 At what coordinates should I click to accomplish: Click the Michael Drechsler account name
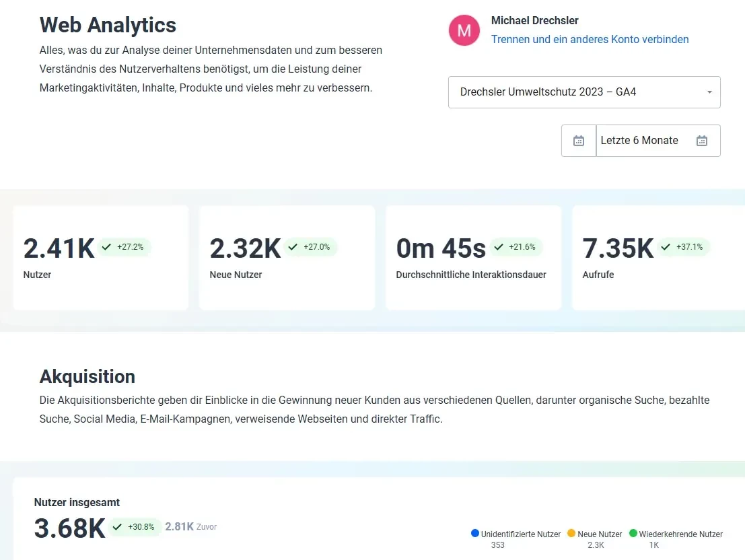pos(534,21)
